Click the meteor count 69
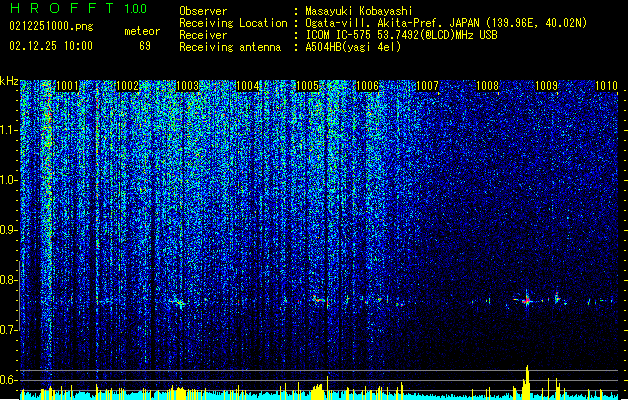This screenshot has width=629, height=400. tap(145, 46)
